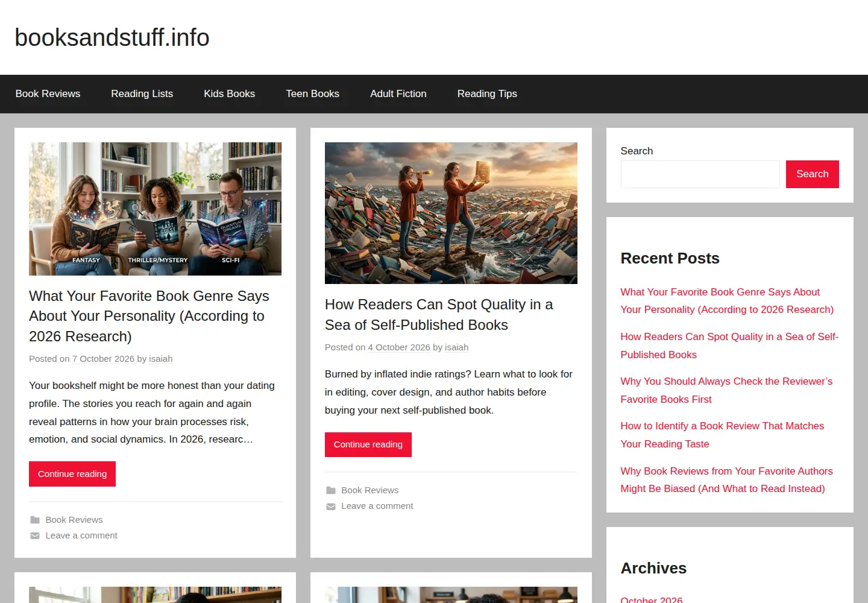Open Book Reviews category under genre personality post
Screen dimensions: 868x603
click(74, 520)
